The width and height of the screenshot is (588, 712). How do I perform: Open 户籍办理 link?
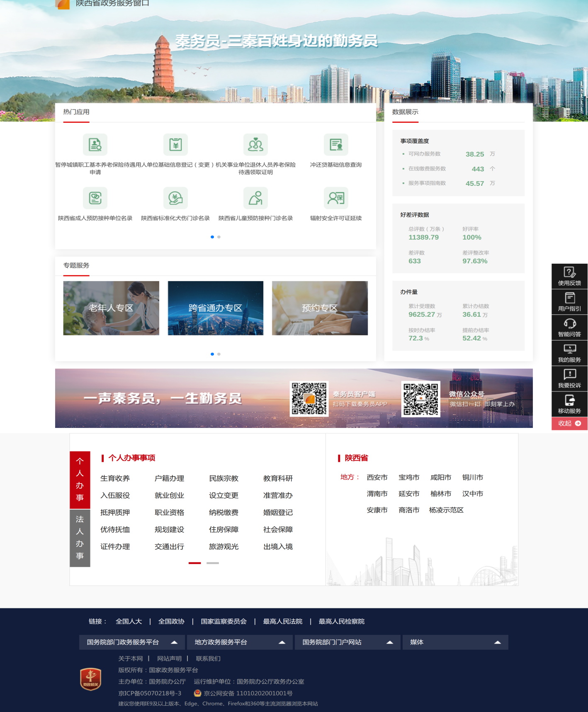click(x=170, y=479)
